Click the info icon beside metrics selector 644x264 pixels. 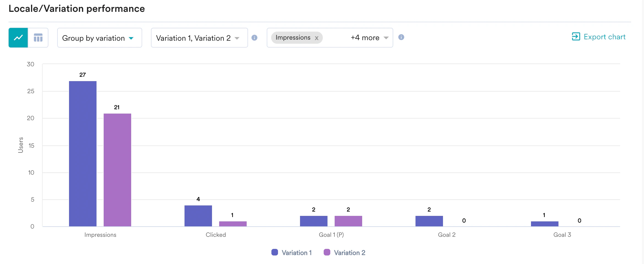pos(401,37)
